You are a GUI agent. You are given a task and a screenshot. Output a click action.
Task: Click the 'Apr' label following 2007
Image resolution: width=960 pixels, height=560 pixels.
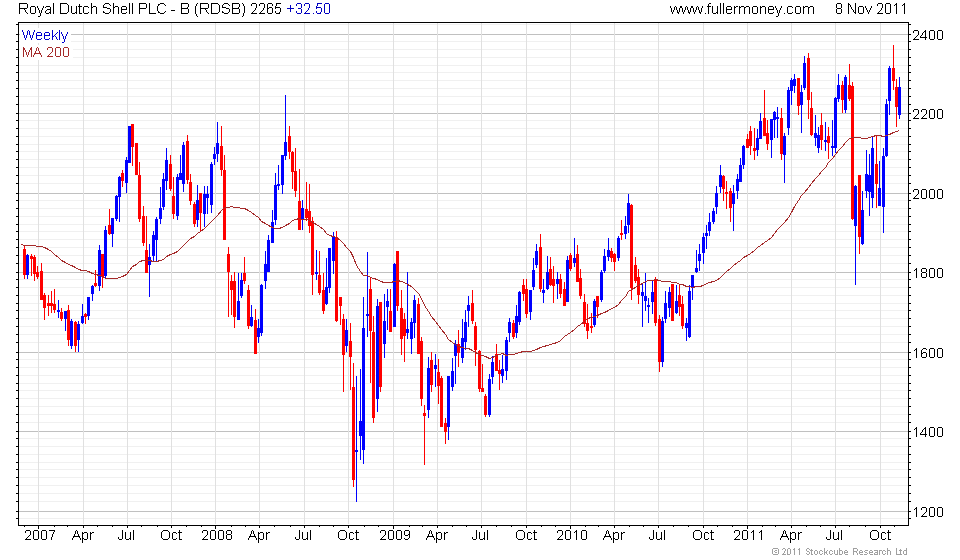point(83,536)
